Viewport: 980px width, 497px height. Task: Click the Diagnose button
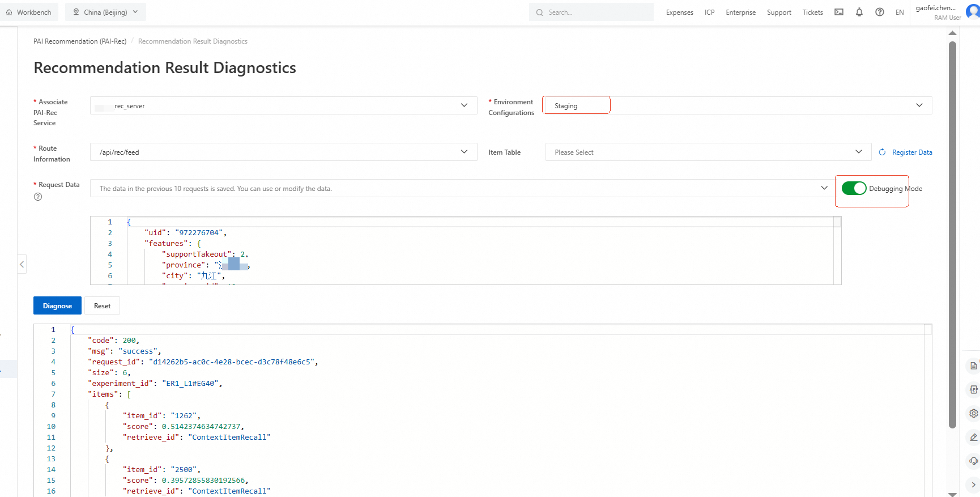[57, 305]
